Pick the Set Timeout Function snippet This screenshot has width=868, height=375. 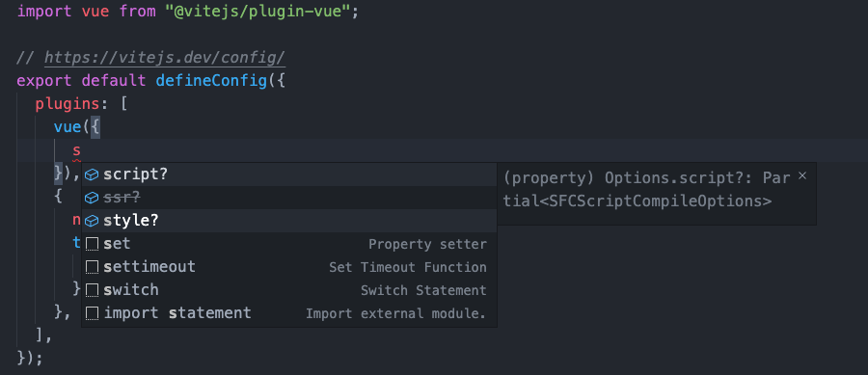pyautogui.click(x=289, y=267)
